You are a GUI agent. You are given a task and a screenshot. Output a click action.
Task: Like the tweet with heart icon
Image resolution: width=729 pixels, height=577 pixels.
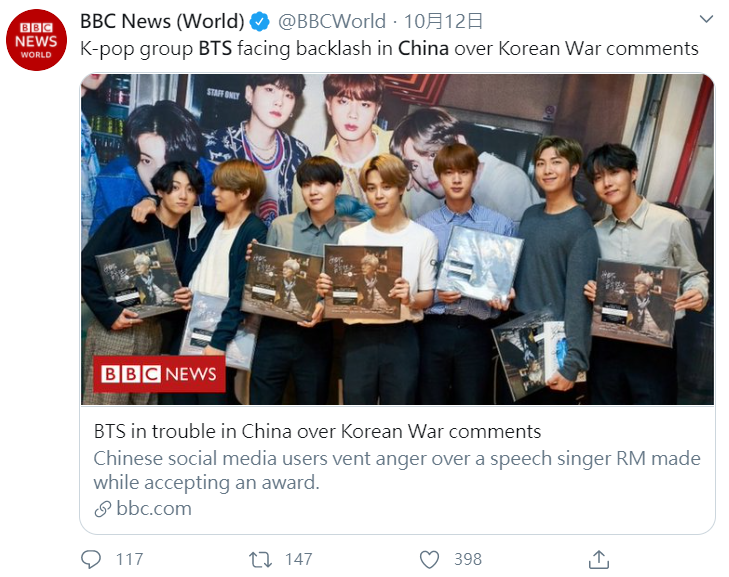[x=429, y=559]
